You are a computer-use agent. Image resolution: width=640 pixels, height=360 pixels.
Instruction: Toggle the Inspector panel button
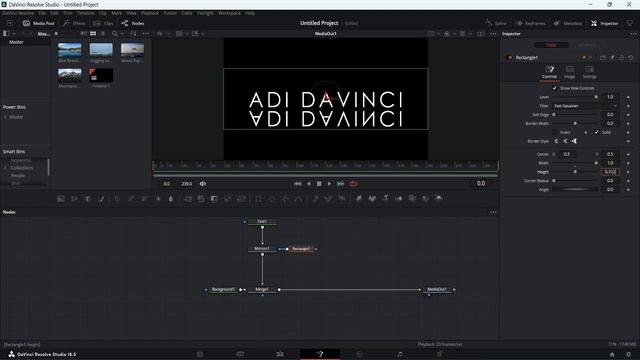[604, 23]
